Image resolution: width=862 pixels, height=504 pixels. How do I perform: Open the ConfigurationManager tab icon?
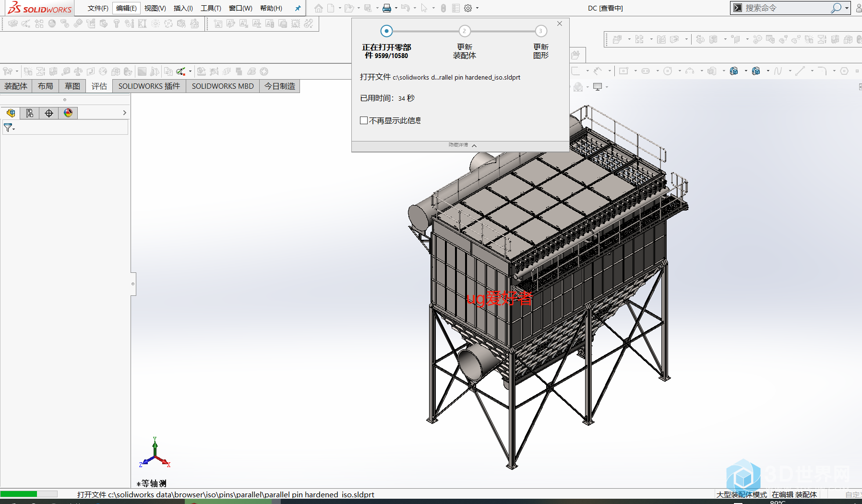pos(30,113)
